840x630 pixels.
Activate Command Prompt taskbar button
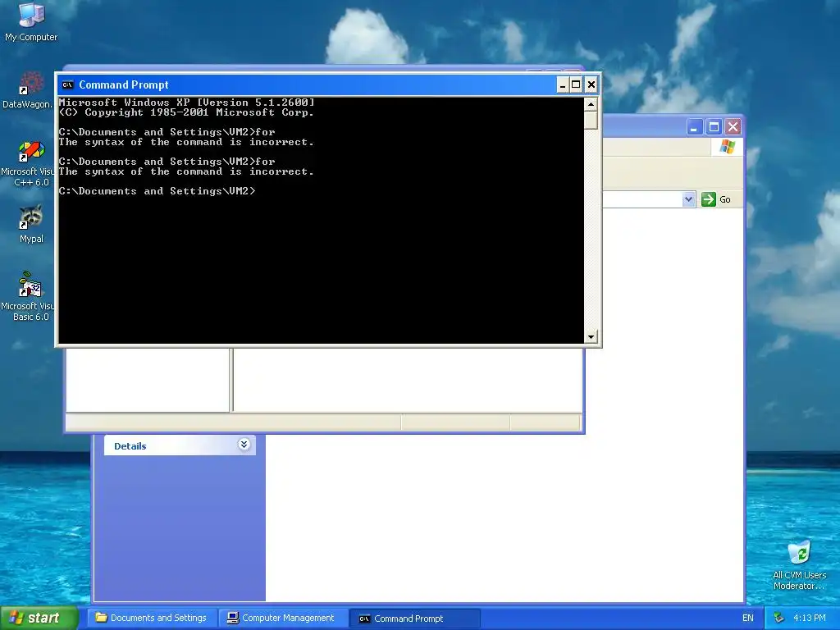(x=414, y=619)
